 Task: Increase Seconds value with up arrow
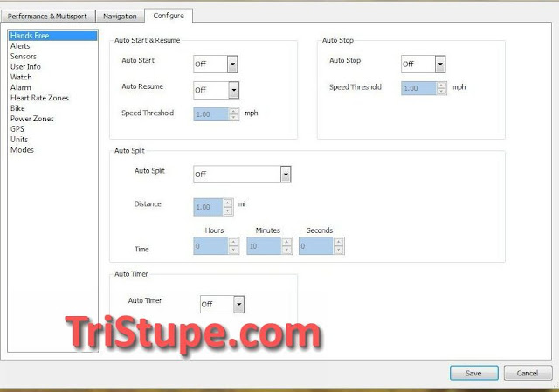tap(339, 242)
